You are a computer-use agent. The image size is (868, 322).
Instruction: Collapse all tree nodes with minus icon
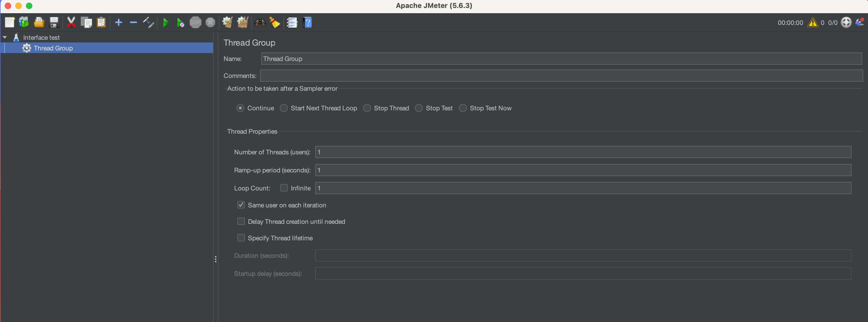(134, 23)
